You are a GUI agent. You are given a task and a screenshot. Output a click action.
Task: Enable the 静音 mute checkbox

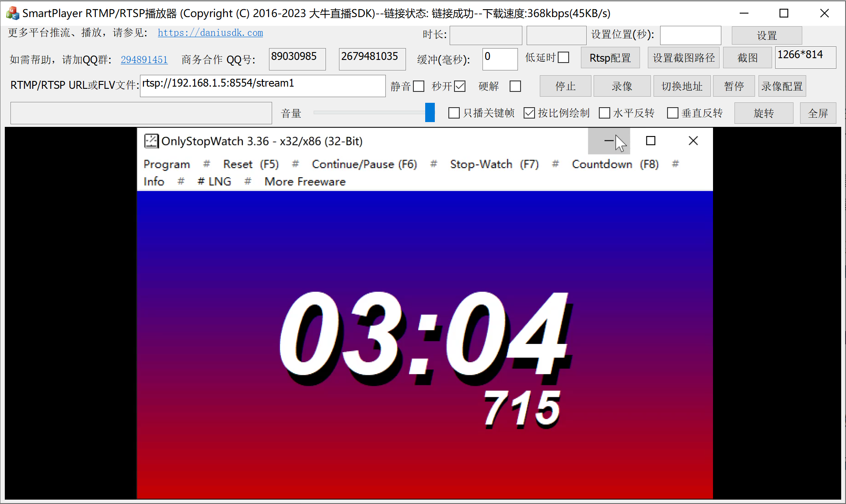coord(419,86)
